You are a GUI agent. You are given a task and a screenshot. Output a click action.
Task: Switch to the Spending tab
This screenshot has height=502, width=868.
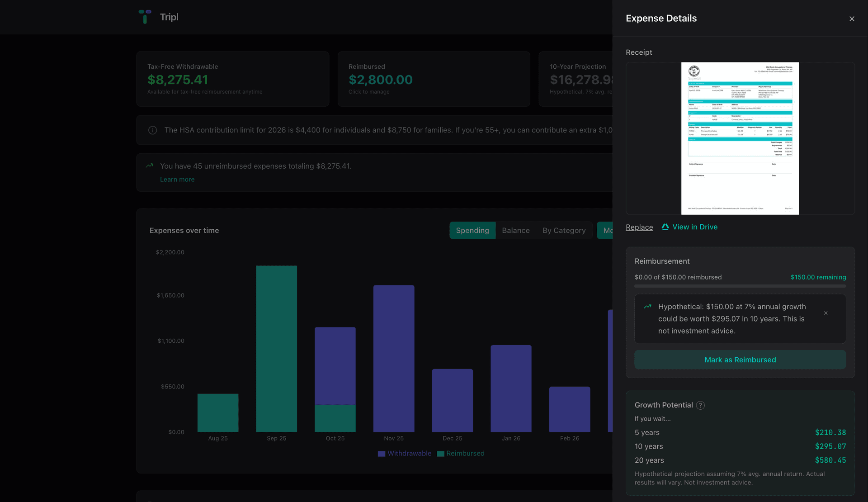472,230
